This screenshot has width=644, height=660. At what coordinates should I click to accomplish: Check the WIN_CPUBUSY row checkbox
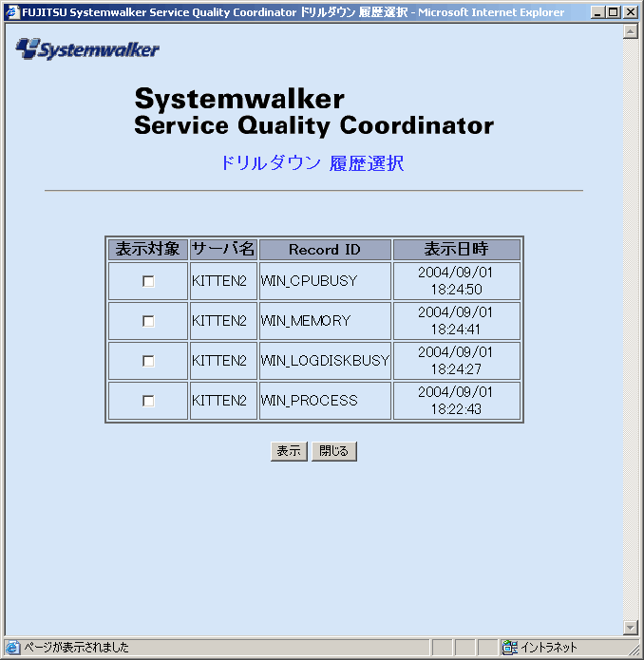point(148,281)
